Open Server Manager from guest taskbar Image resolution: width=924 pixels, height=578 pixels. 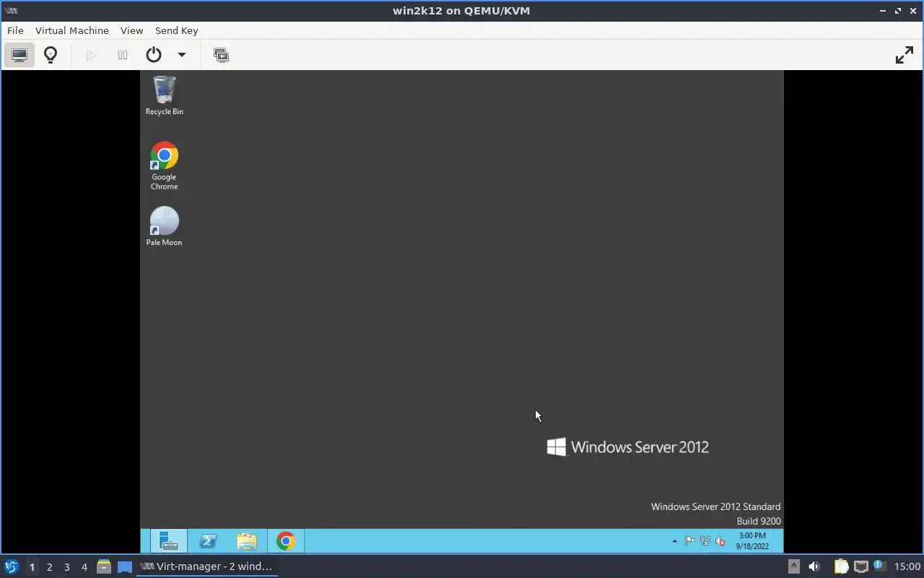tap(169, 541)
